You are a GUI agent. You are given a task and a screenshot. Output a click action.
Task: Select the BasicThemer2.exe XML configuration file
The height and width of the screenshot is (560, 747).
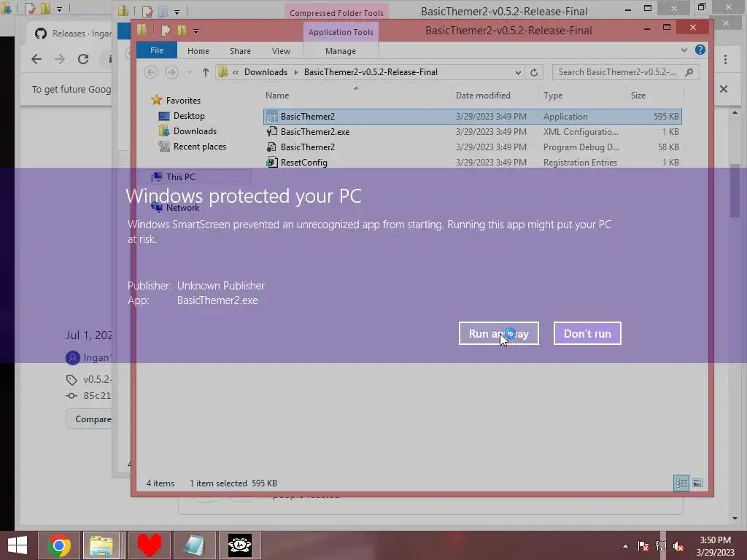click(473, 132)
